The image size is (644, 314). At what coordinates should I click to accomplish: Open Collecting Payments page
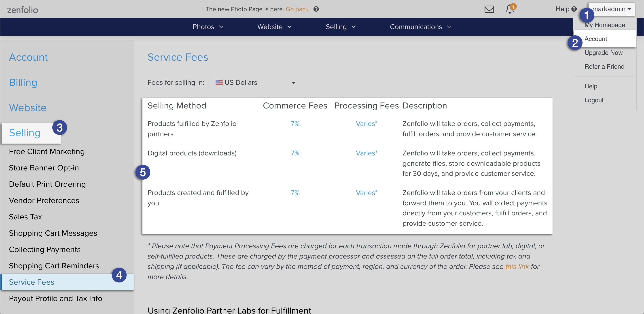click(45, 250)
